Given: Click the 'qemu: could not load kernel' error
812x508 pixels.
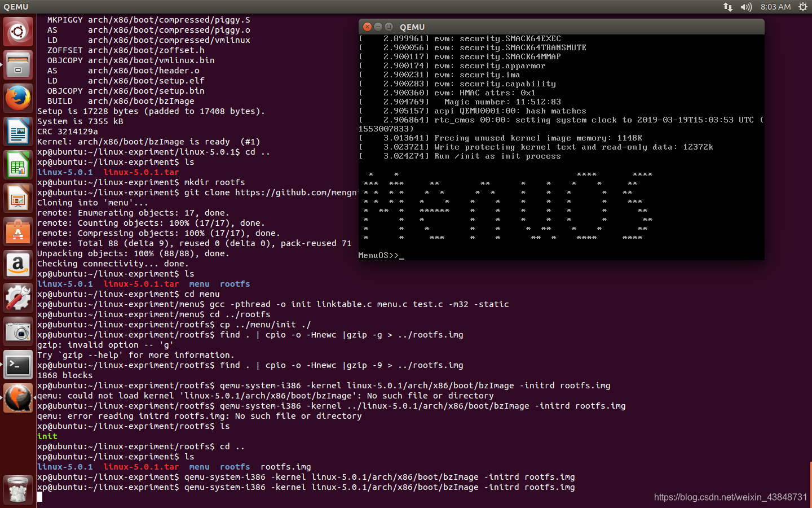Looking at the screenshot, I should click(x=266, y=396).
